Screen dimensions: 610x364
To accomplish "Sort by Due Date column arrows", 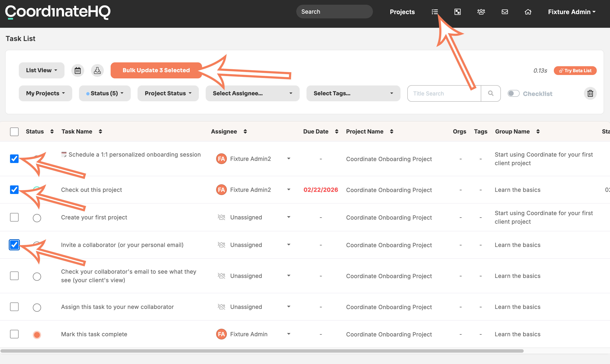I will pyautogui.click(x=337, y=131).
